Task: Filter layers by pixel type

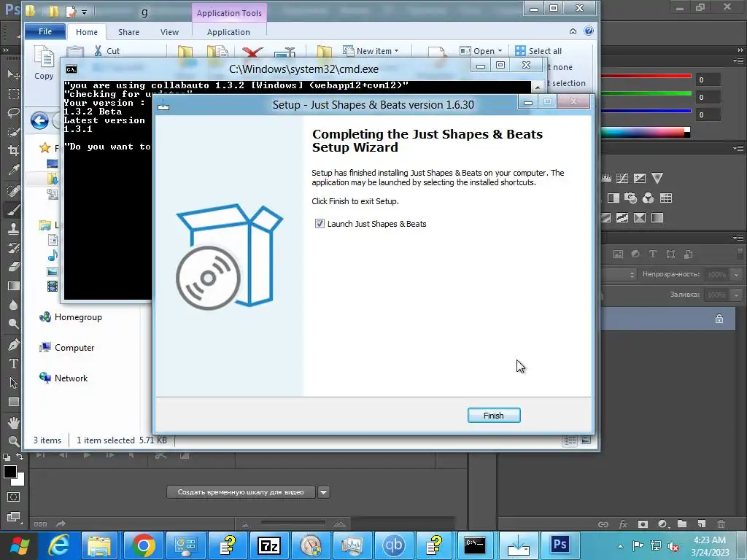Action: (x=618, y=254)
